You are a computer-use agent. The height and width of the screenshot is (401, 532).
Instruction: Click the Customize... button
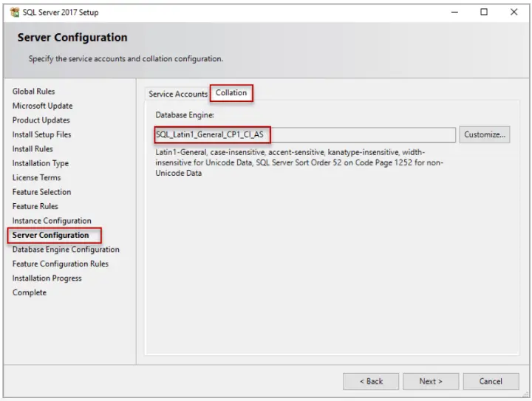[485, 134]
